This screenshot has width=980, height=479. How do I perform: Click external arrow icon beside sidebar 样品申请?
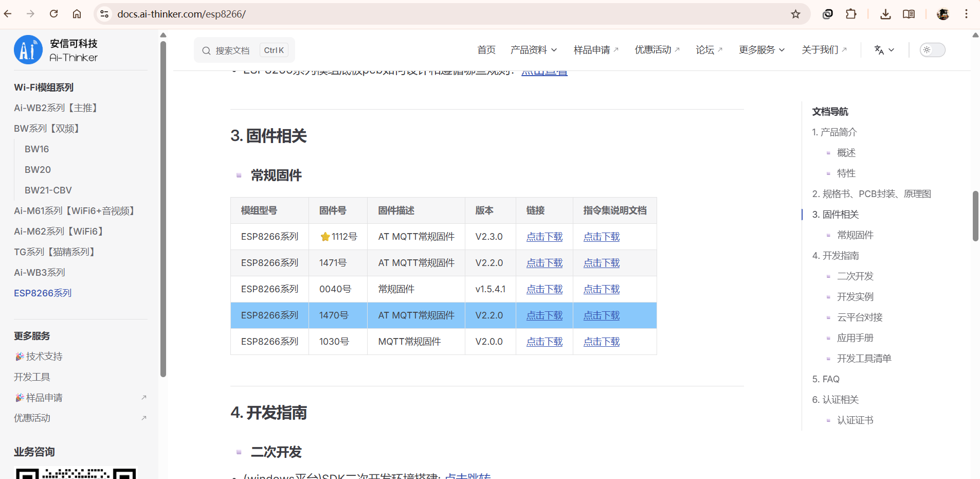pyautogui.click(x=144, y=398)
